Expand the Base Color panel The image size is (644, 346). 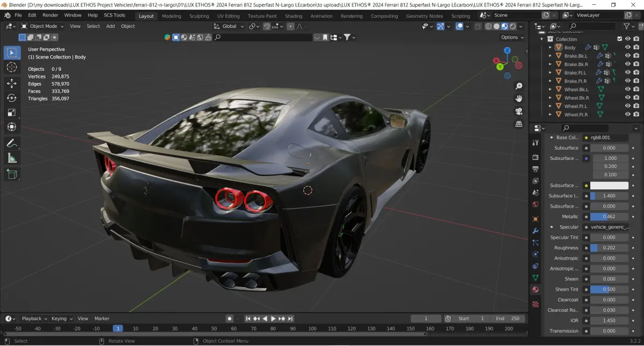(x=552, y=137)
